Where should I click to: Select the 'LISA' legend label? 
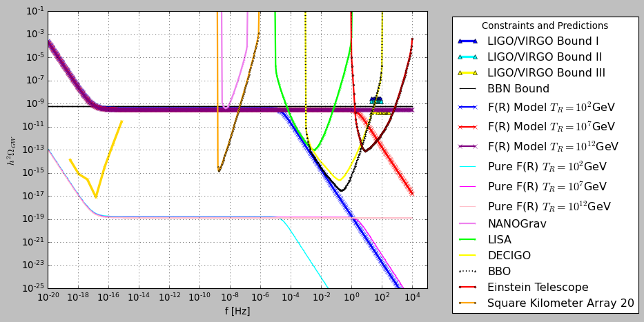(500, 239)
